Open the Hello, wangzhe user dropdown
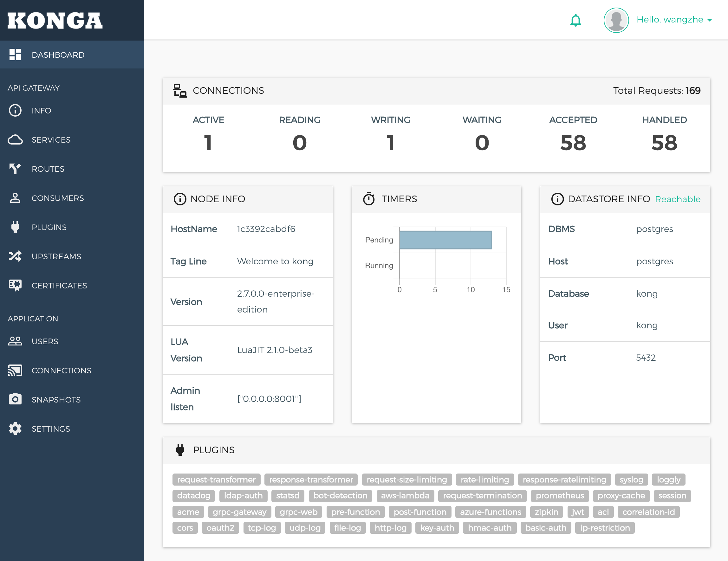 click(x=674, y=20)
